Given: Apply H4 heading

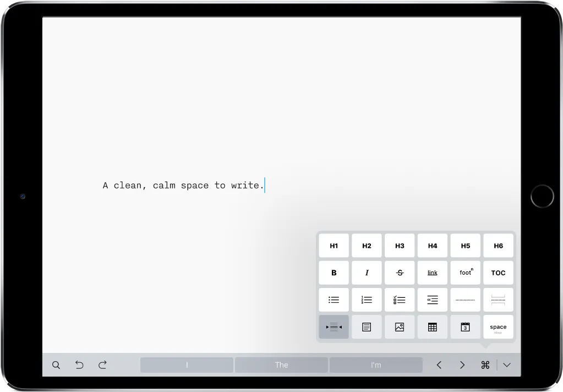Looking at the screenshot, I should click(433, 246).
